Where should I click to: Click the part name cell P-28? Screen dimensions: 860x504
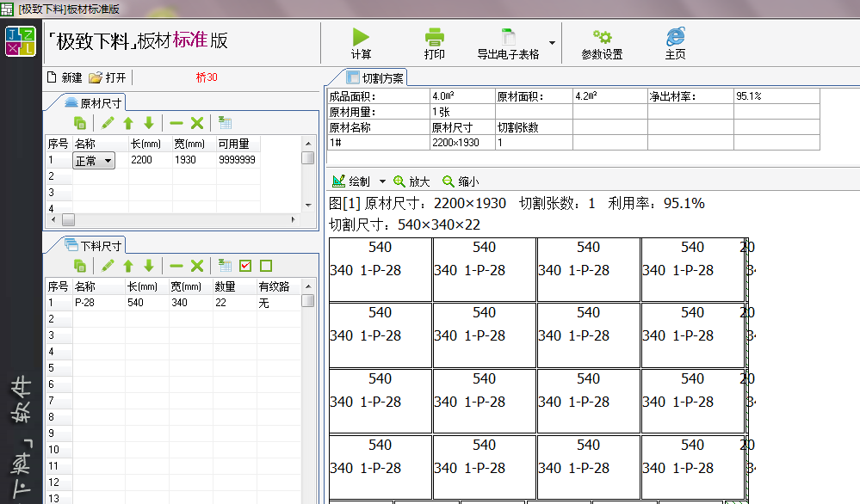tap(99, 303)
